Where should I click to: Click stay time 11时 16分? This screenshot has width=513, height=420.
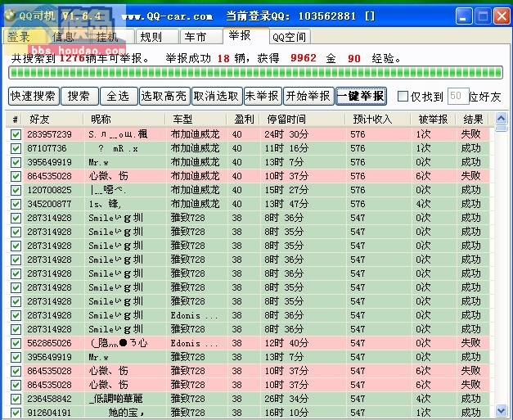(286, 148)
